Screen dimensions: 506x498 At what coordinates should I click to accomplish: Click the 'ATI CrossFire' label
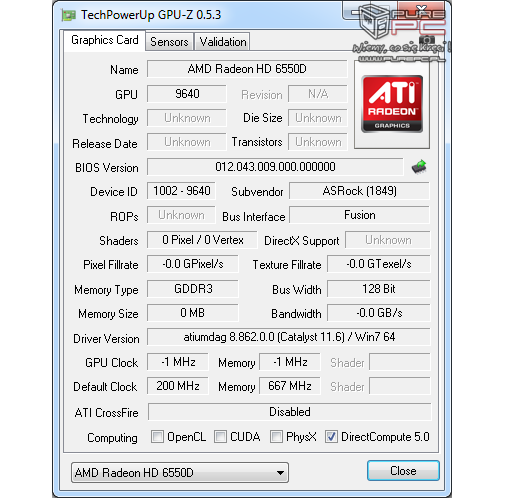(106, 413)
